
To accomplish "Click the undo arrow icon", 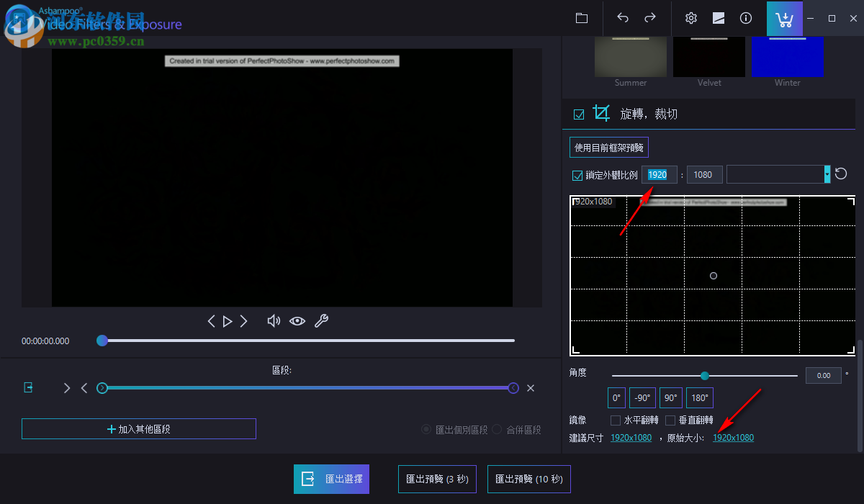I will (x=622, y=18).
